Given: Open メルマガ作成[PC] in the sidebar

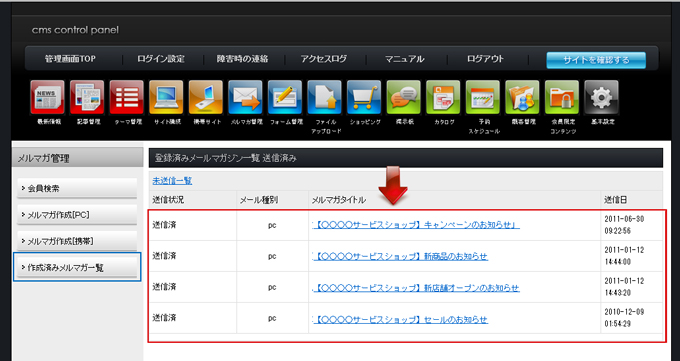Looking at the screenshot, I should point(77,215).
